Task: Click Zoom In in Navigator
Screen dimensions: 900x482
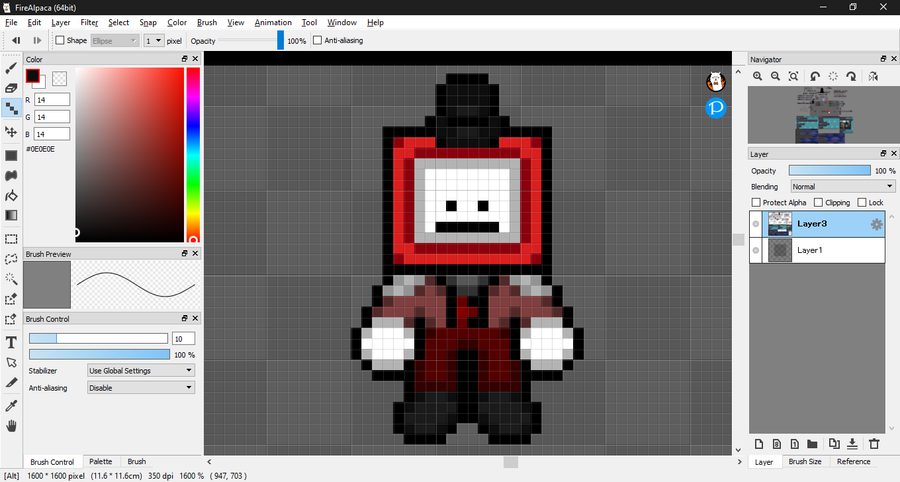Action: coord(758,76)
